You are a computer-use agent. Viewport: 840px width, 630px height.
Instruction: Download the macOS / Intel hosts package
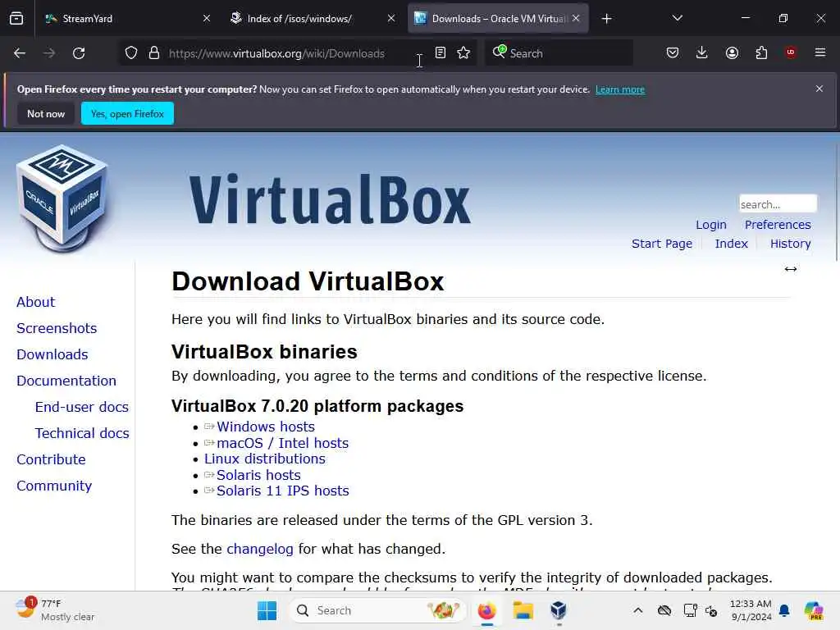(x=282, y=443)
